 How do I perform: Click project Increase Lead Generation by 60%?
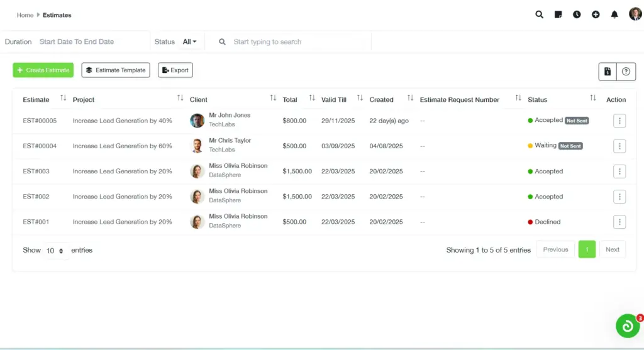[x=123, y=146]
